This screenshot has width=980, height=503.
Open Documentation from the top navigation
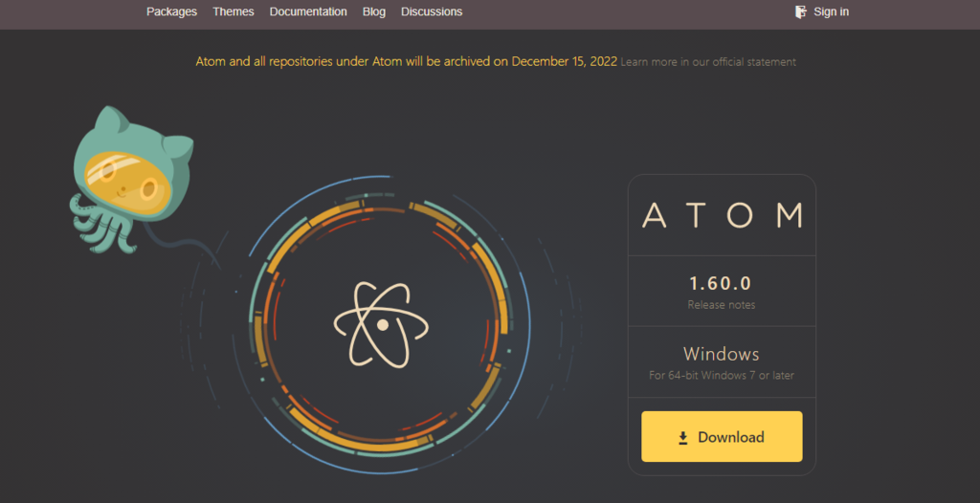pos(308,11)
